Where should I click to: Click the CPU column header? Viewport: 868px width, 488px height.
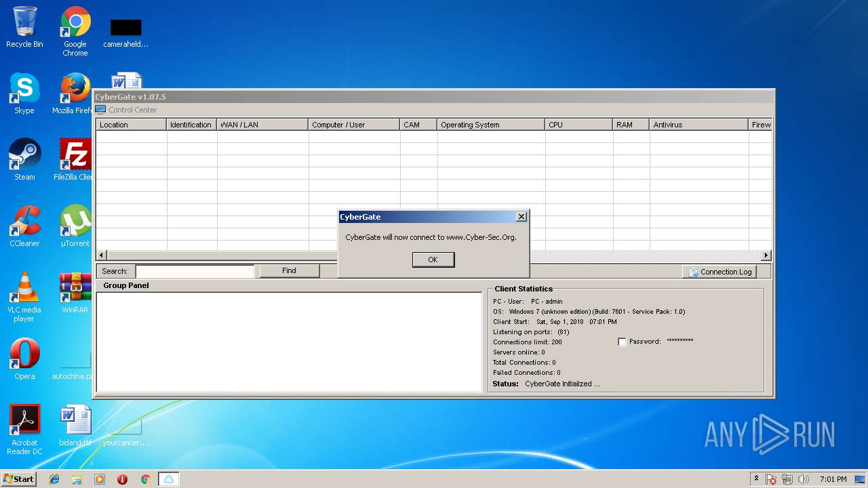[579, 125]
